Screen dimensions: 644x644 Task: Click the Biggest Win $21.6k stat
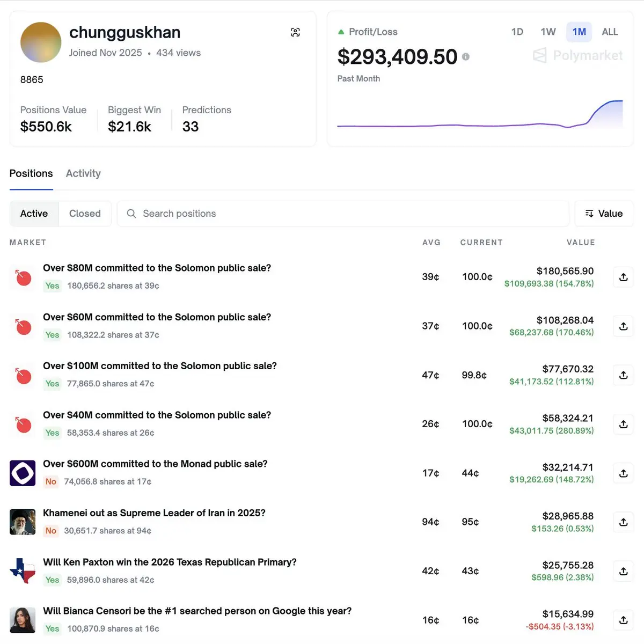click(x=134, y=119)
